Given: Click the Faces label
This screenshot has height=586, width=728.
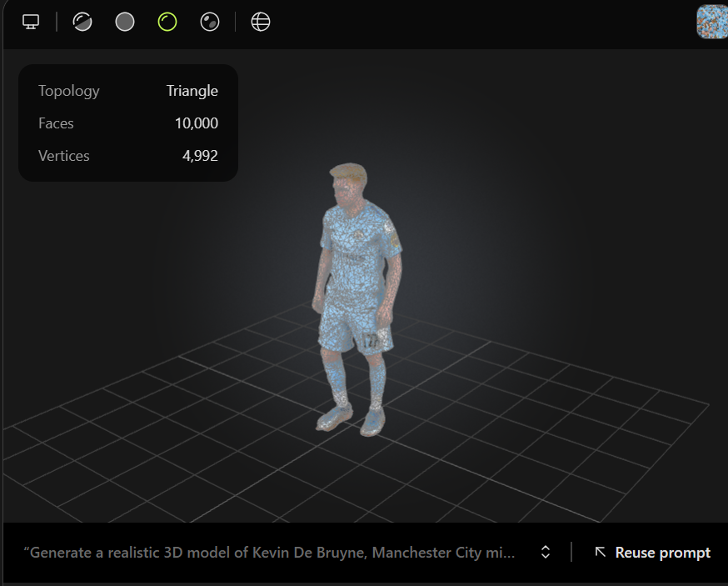Looking at the screenshot, I should [56, 123].
